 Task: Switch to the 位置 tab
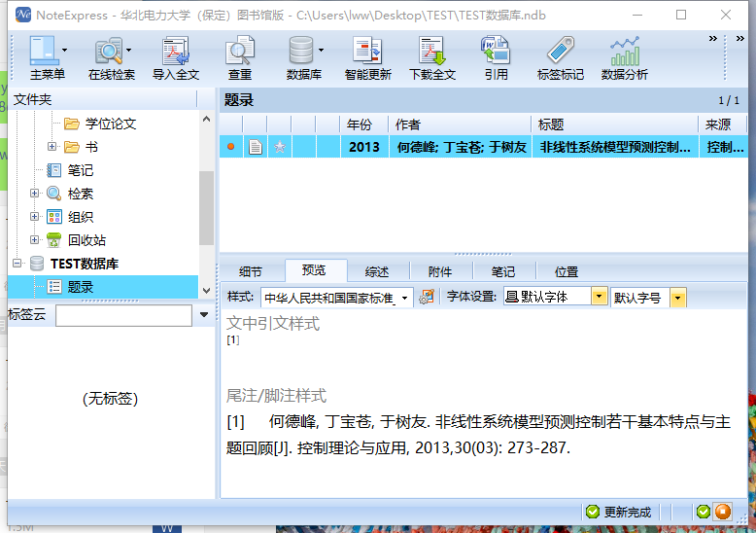point(567,271)
